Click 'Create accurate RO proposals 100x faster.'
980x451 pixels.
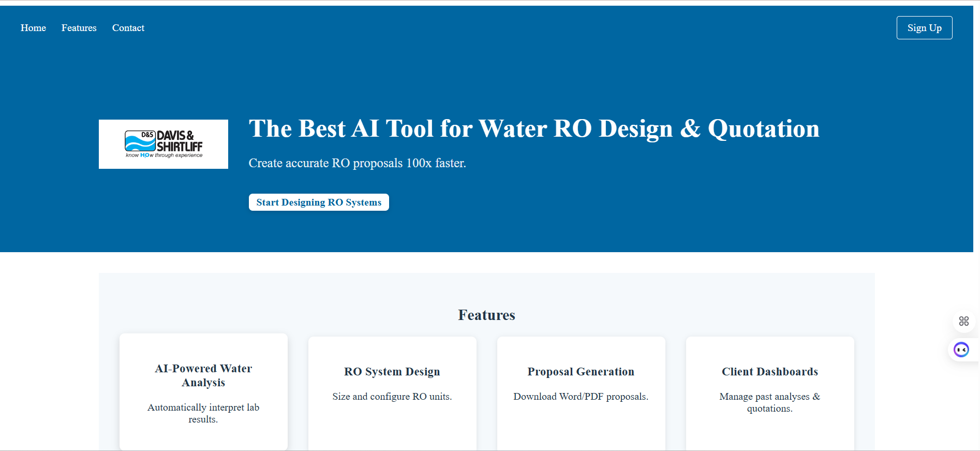[358, 163]
